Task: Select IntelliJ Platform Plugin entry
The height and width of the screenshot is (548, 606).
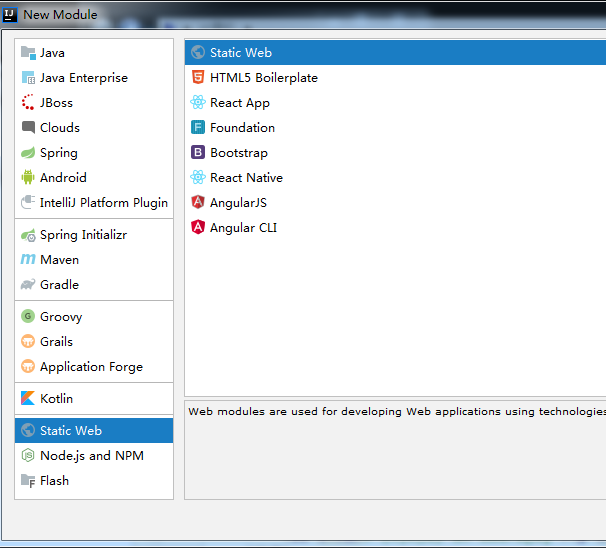Action: 94,203
